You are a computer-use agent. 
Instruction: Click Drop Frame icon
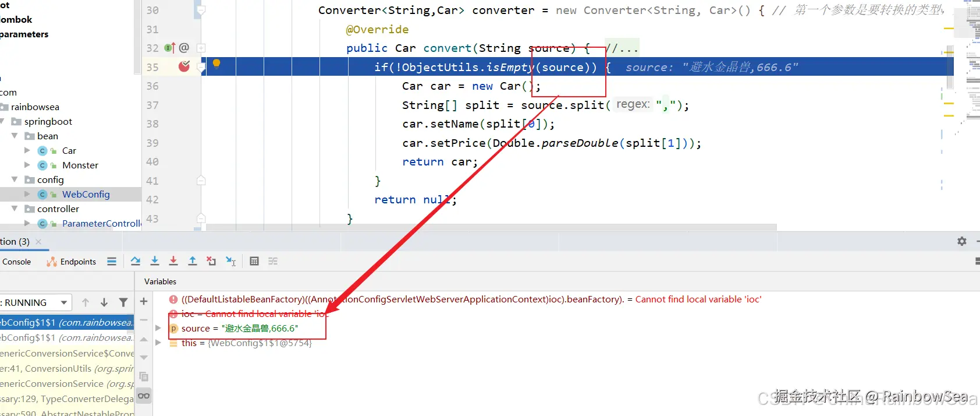pyautogui.click(x=211, y=261)
